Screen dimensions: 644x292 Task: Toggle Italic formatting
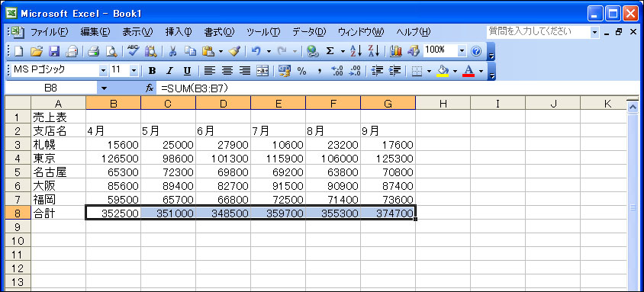click(169, 71)
